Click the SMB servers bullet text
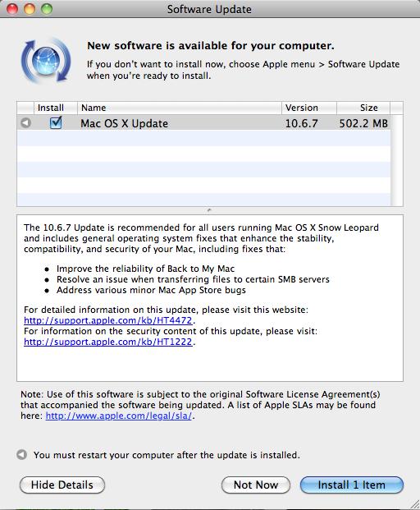Viewport: 420px width, 510px height. tap(193, 279)
